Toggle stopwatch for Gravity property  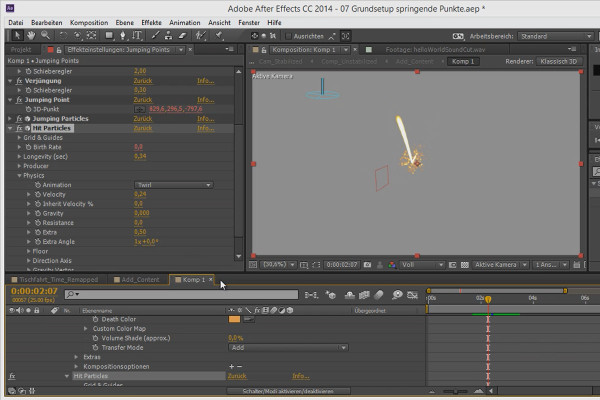pyautogui.click(x=38, y=213)
